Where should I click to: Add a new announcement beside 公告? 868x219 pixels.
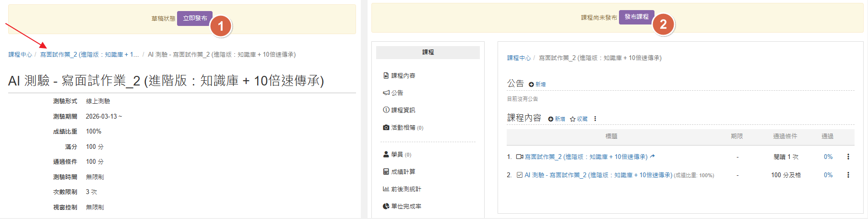(537, 85)
